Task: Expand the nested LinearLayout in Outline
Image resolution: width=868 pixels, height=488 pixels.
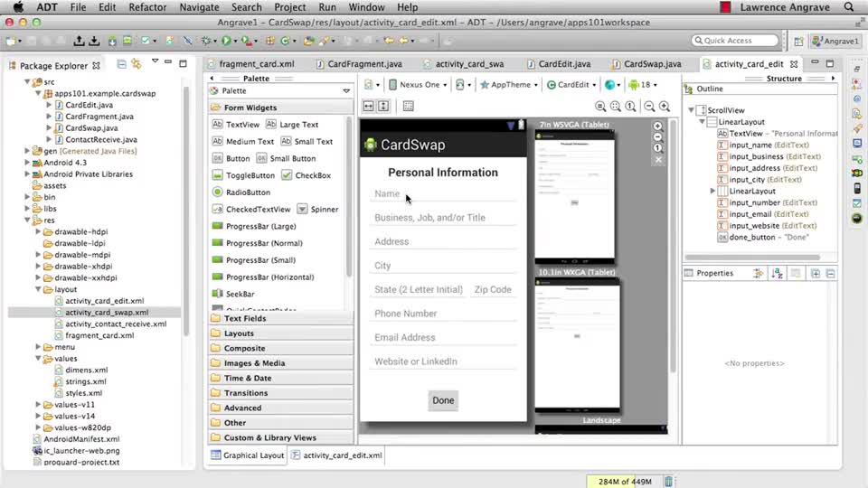Action: [713, 191]
